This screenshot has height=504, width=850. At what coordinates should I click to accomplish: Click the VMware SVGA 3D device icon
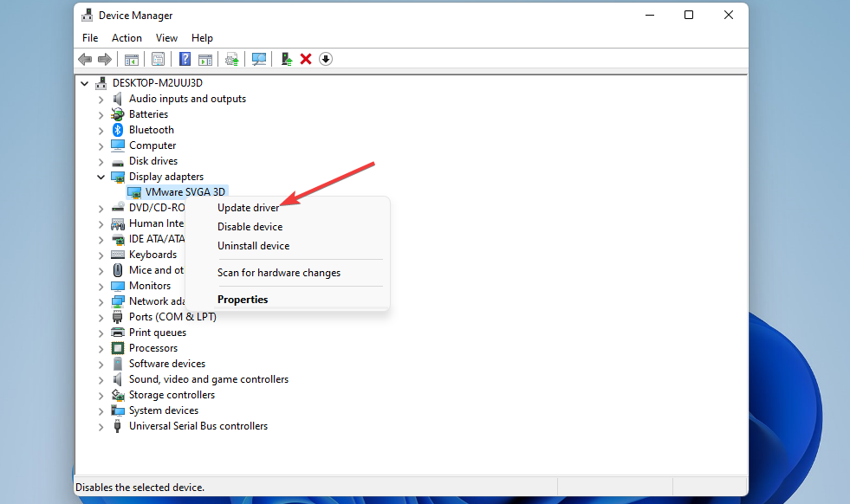click(x=134, y=192)
